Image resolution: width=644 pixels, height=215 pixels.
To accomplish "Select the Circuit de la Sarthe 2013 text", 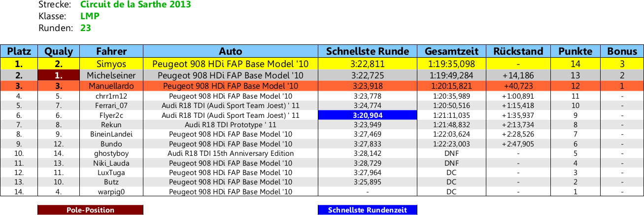I will click(136, 5).
